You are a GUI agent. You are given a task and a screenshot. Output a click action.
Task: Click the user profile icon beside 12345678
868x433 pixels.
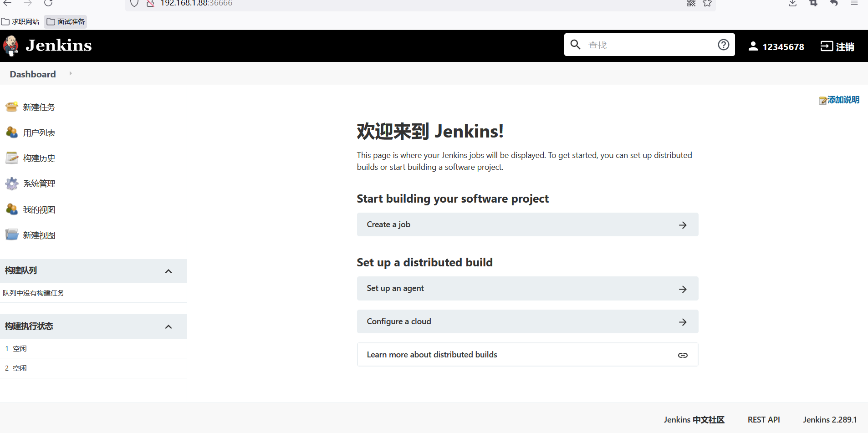753,46
